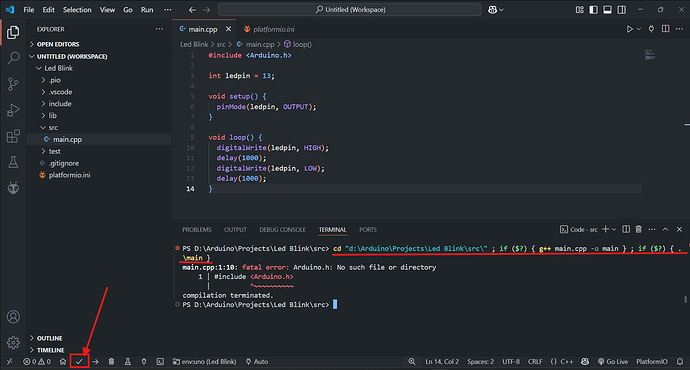Screen dimensions: 690x370
Task: Open Testing flask icon in activity bar
Action: pyautogui.click(x=13, y=162)
